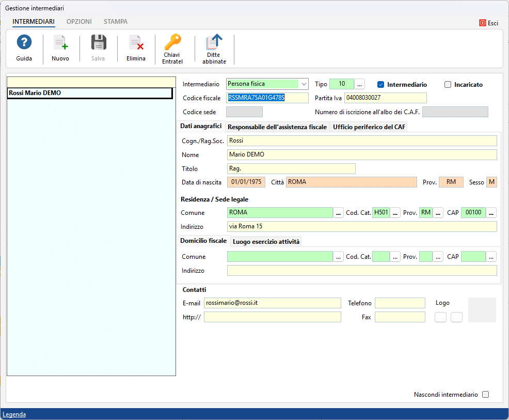Click the Salva floppy disk icon

99,42
